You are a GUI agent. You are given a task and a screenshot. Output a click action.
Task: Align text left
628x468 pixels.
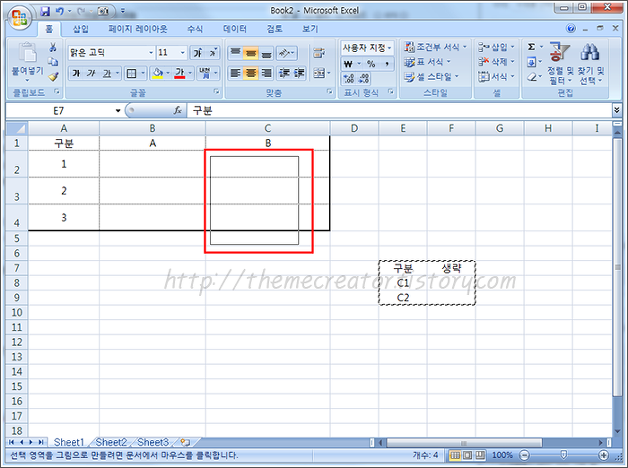[x=236, y=73]
